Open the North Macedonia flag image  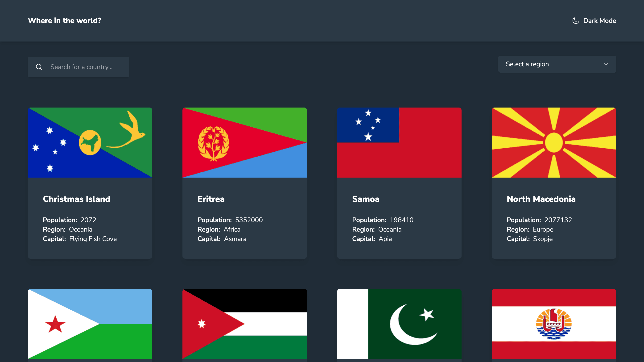tap(554, 142)
